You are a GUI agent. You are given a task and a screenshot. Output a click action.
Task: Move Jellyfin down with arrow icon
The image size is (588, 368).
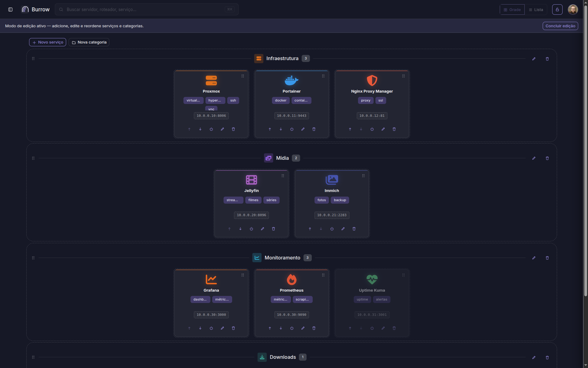[x=240, y=229]
